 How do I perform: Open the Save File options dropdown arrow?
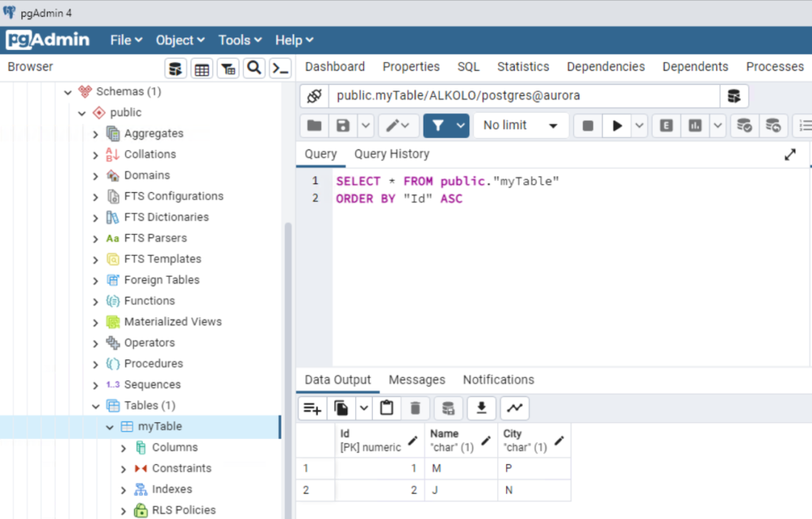(x=366, y=125)
